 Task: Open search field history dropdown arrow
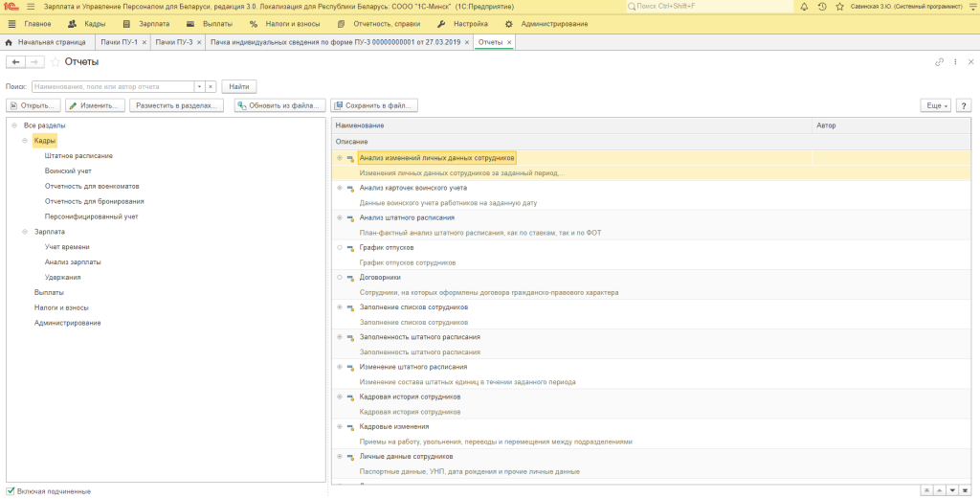tap(199, 86)
